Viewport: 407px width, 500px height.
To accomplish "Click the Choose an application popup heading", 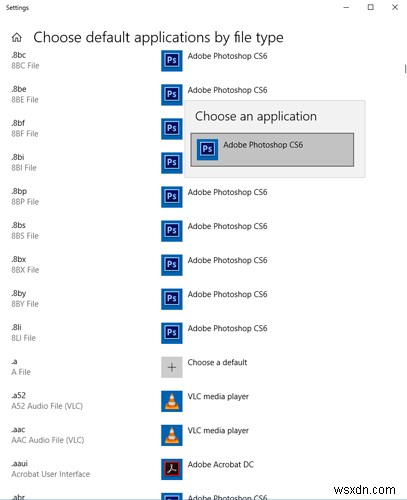I will pos(256,116).
